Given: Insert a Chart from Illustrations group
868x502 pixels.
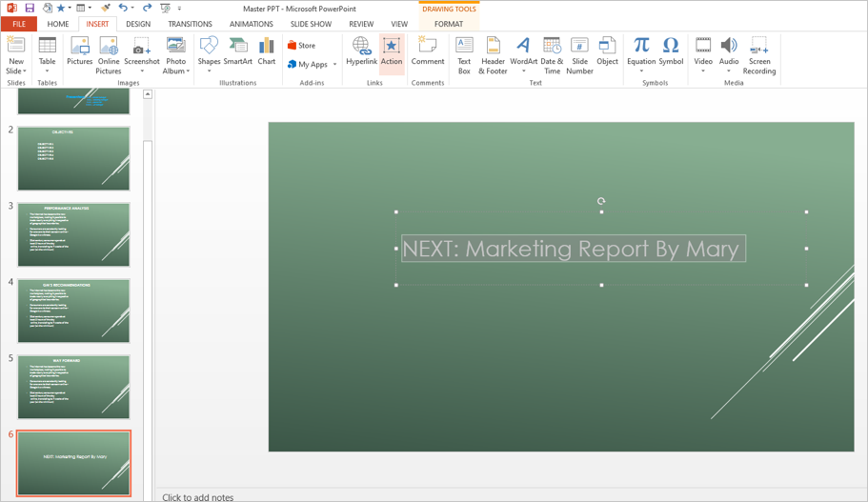Looking at the screenshot, I should coord(267,52).
